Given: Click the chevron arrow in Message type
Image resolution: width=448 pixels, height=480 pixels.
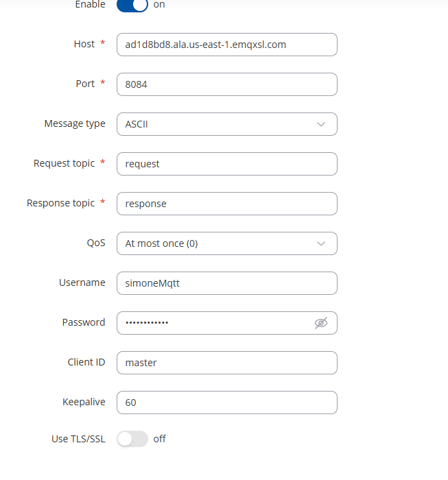Looking at the screenshot, I should (x=321, y=124).
